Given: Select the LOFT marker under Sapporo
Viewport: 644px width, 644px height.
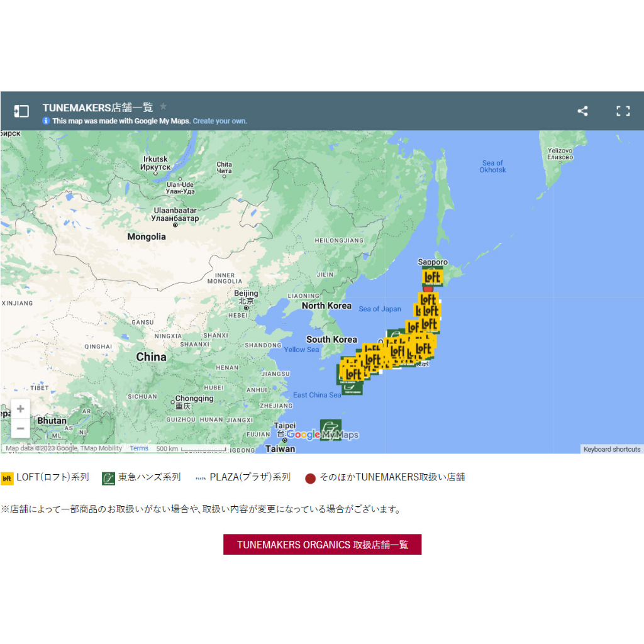Looking at the screenshot, I should 432,276.
